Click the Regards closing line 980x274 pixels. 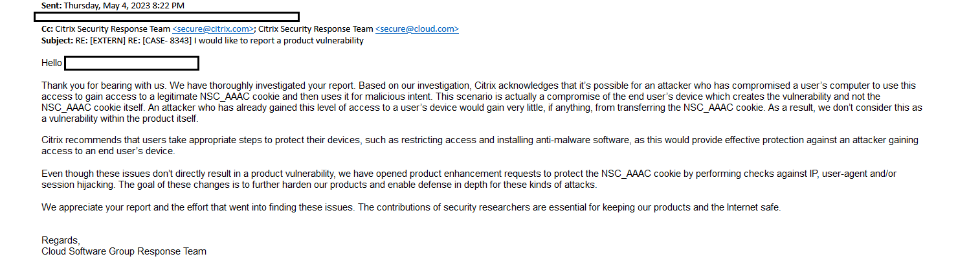61,240
